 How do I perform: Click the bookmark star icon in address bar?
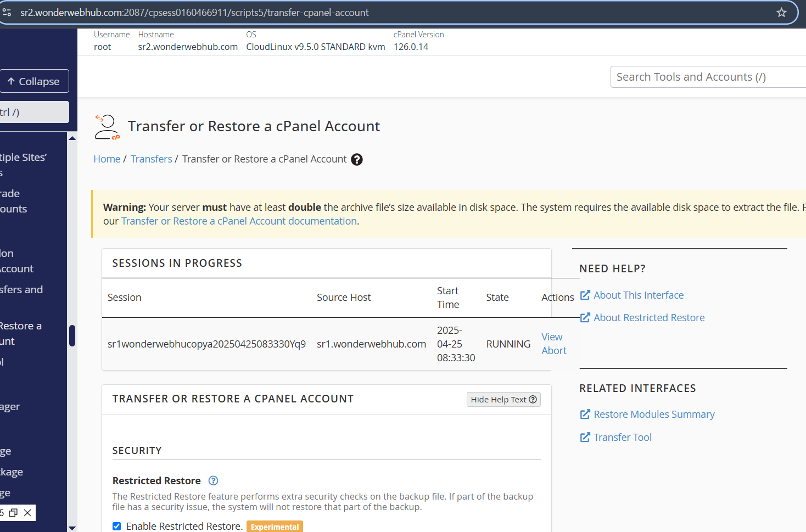[x=781, y=13]
